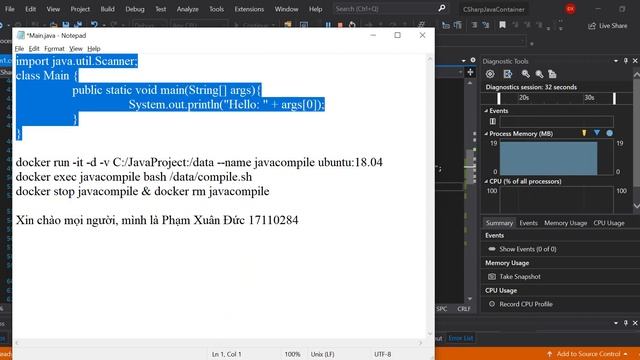Click the bookmark icon in Visual Studio toolbar

click(502, 25)
